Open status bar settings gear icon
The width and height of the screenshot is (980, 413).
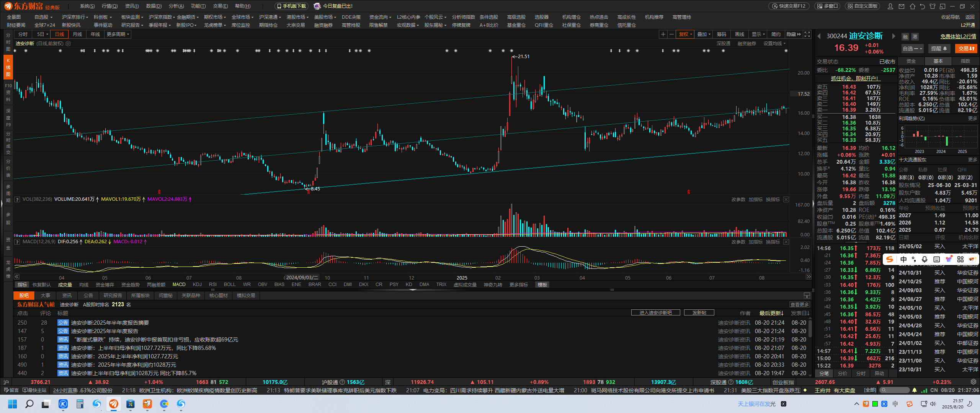973,382
